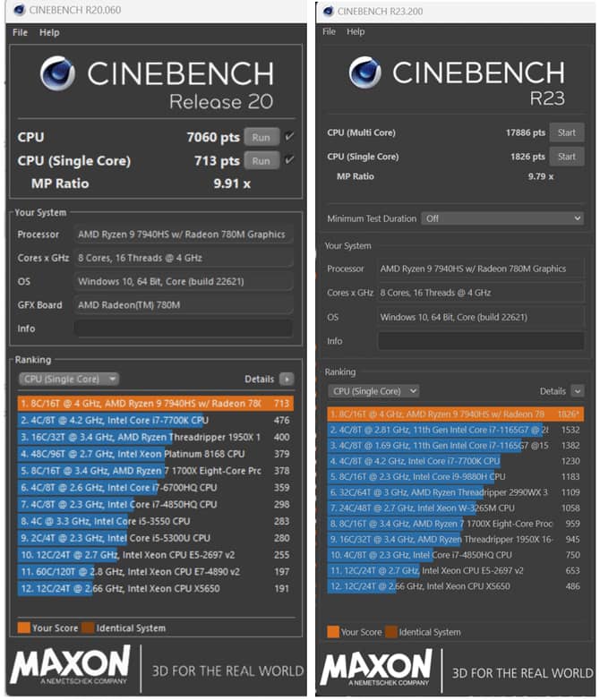Select Core i7-7700K row scoring 1230
Viewport: 600px width, 700px height.
pyautogui.click(x=455, y=461)
